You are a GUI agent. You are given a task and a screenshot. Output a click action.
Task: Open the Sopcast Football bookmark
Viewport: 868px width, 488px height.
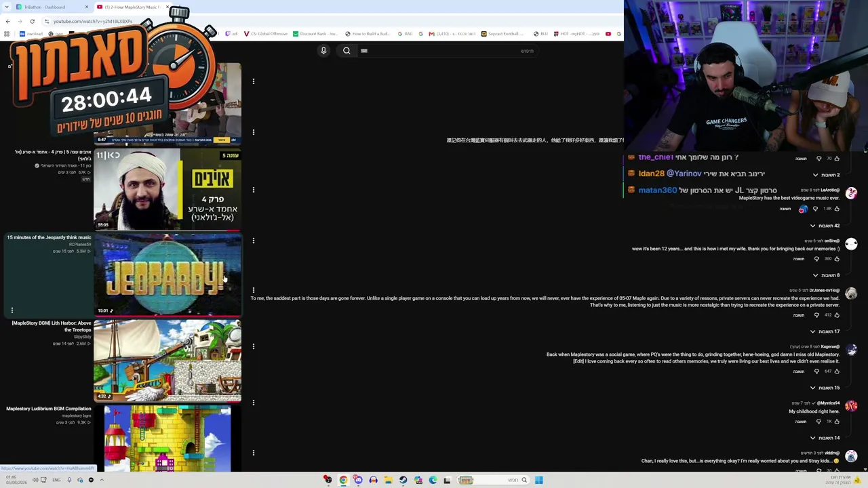tap(503, 33)
